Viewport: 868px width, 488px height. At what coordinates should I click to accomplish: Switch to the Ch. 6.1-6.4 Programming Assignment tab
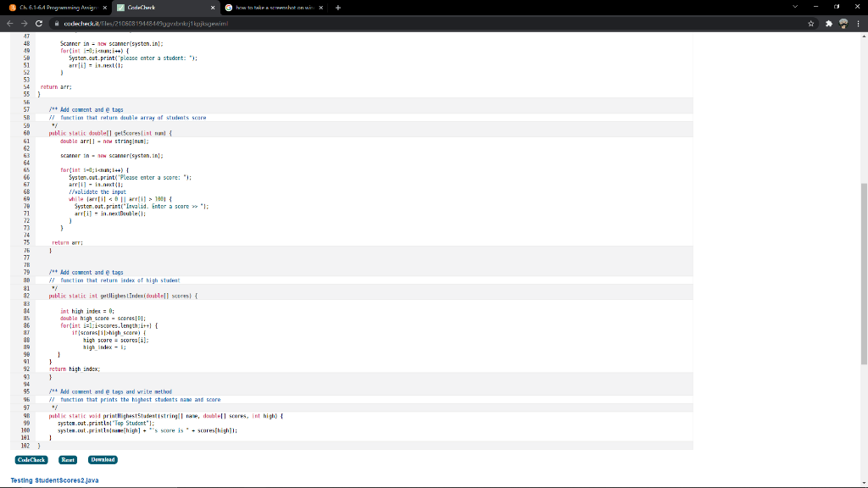coord(59,7)
